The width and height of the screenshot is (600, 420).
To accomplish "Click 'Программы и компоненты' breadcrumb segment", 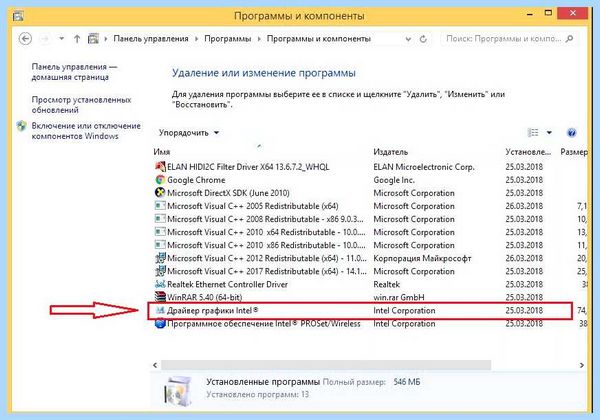I will (319, 39).
